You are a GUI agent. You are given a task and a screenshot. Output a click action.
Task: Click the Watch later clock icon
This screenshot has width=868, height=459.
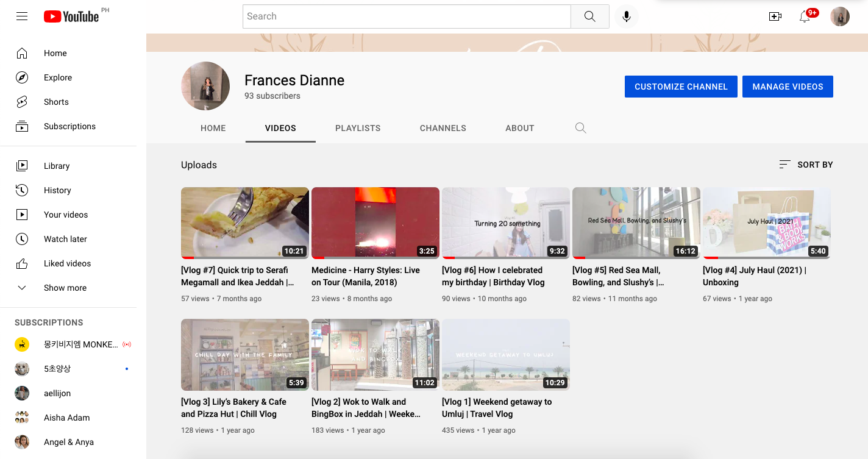22,239
